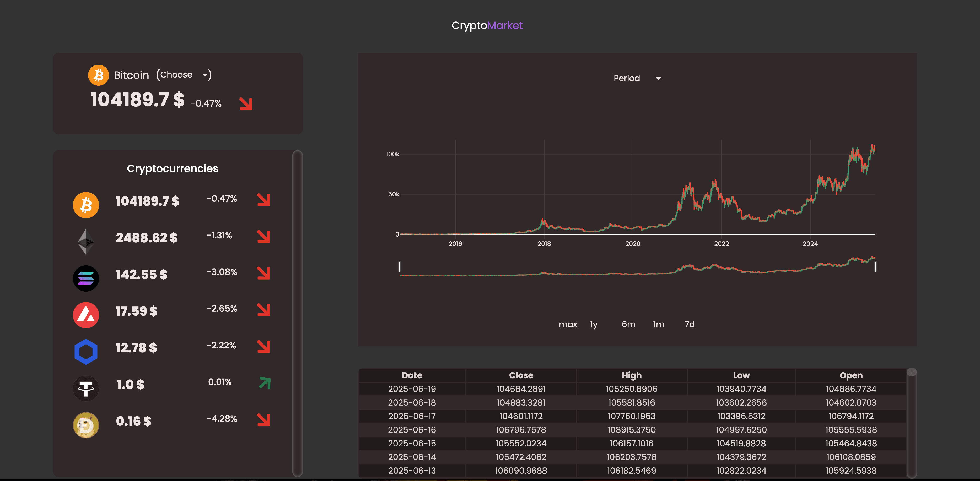The height and width of the screenshot is (481, 980).
Task: Click the green up arrow beside 0.01%
Action: coord(265,382)
